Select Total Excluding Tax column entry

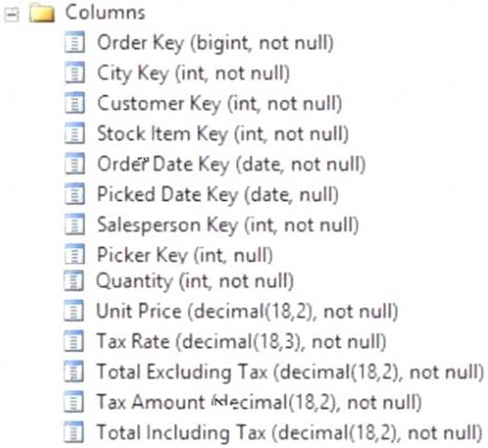pyautogui.click(x=290, y=372)
